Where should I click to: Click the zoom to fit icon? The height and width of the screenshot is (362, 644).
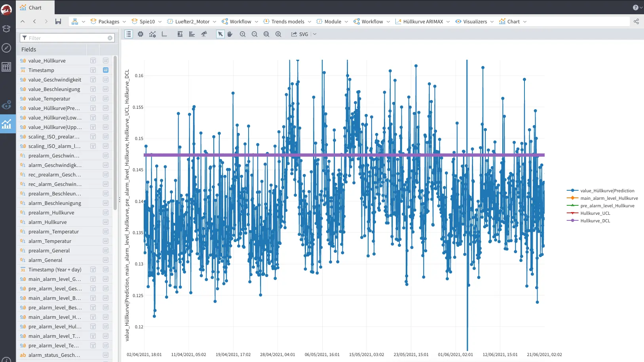coord(266,34)
